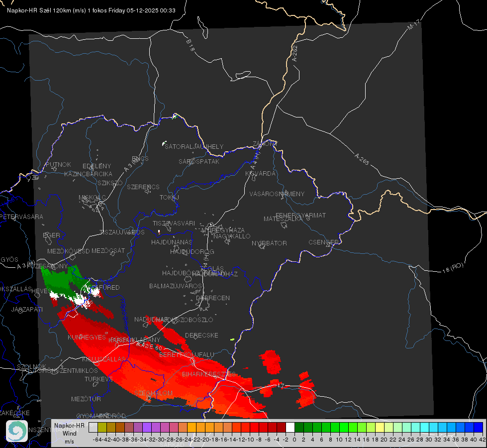The height and width of the screenshot is (448, 487).
Task: Click the '18 (RO)' road label
Action: click(453, 268)
